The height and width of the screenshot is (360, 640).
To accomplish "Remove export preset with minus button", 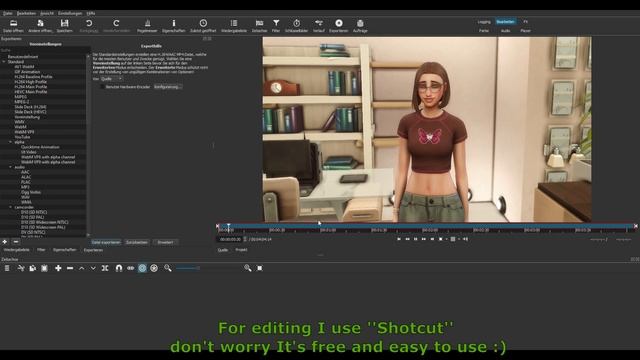I will coord(16,242).
